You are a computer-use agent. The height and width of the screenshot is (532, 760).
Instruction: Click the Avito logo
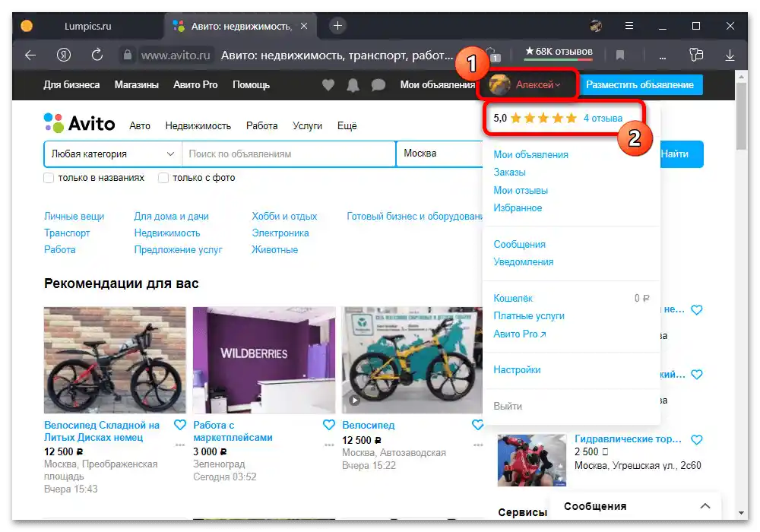click(80, 124)
